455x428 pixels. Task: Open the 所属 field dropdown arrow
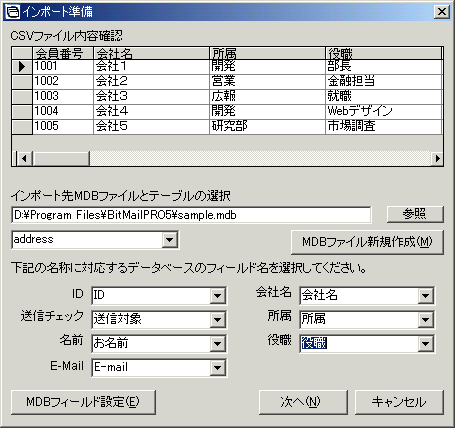click(x=426, y=320)
